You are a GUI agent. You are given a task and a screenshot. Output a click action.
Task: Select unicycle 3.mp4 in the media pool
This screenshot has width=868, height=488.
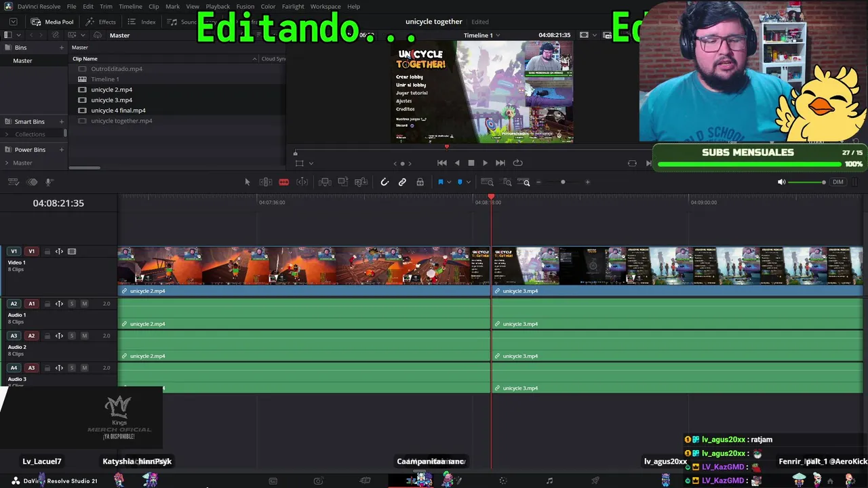(111, 100)
